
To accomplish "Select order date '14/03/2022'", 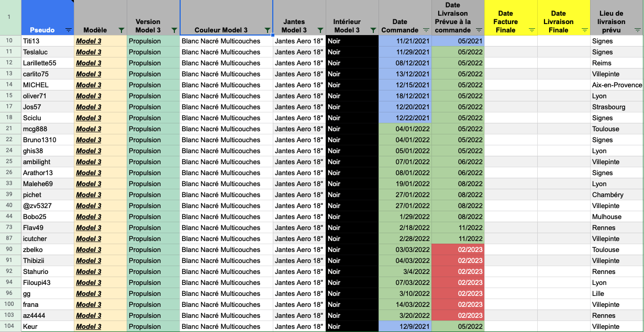I will (x=405, y=304).
